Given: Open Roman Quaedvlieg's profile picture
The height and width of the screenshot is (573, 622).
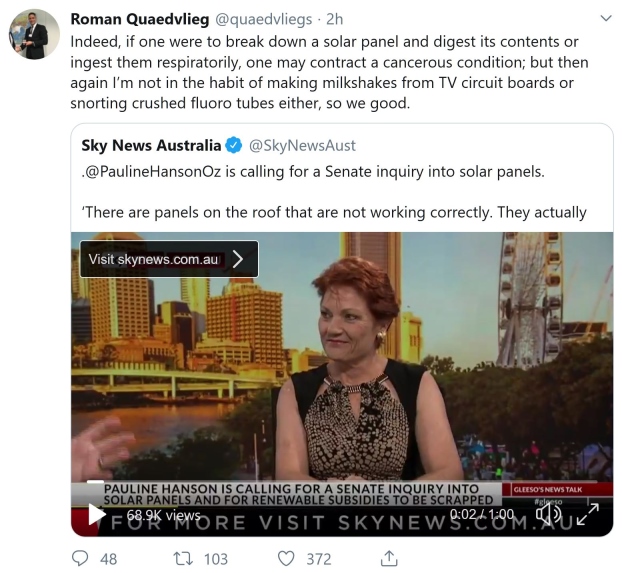Looking at the screenshot, I should pyautogui.click(x=35, y=34).
